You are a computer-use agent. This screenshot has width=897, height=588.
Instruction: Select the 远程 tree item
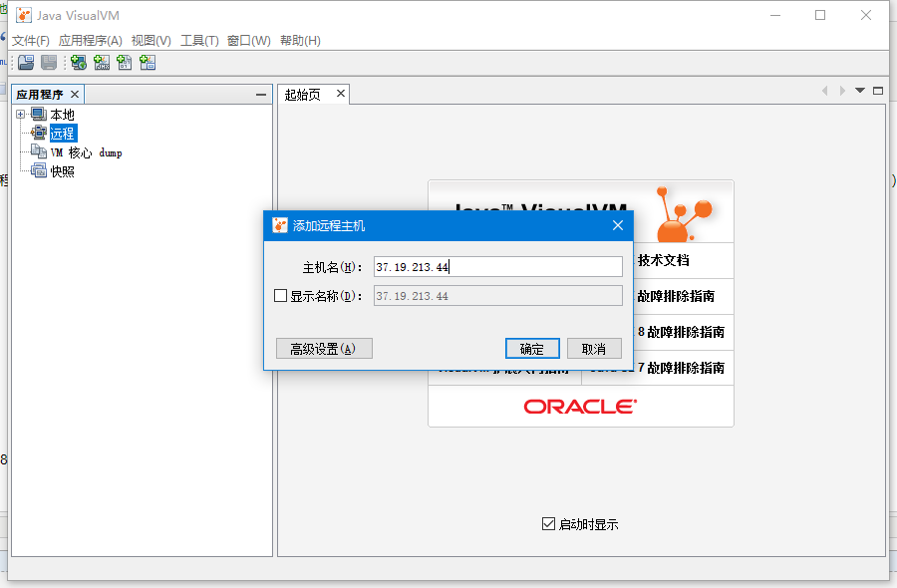(x=63, y=134)
